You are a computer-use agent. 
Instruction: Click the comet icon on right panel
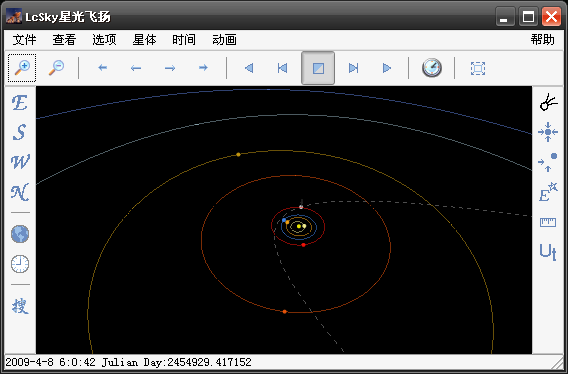click(x=548, y=102)
